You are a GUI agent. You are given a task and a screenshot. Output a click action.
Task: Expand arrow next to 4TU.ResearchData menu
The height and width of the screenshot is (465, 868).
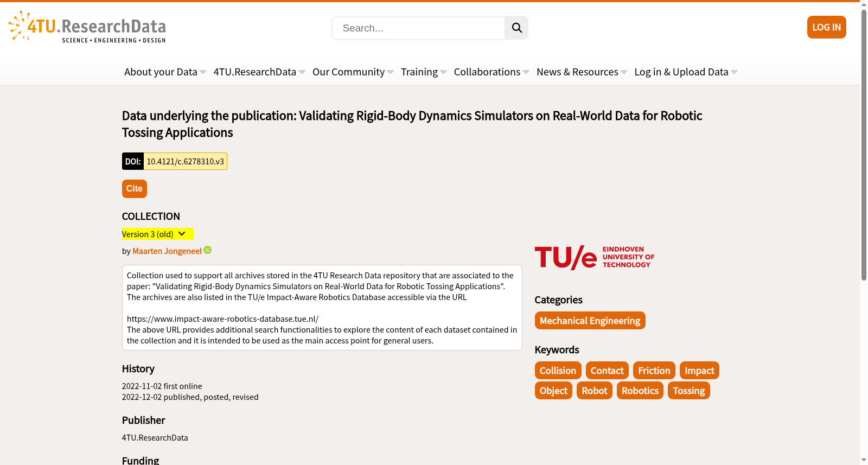pos(302,72)
